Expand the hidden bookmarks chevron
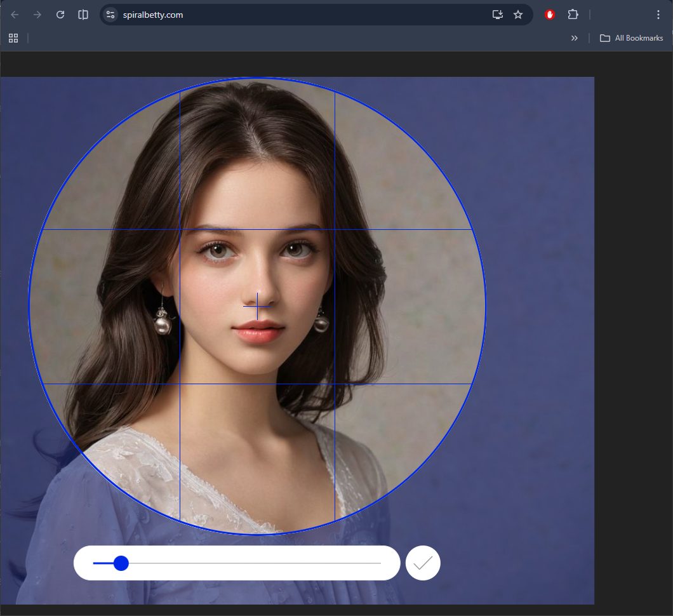The image size is (673, 616). click(575, 38)
